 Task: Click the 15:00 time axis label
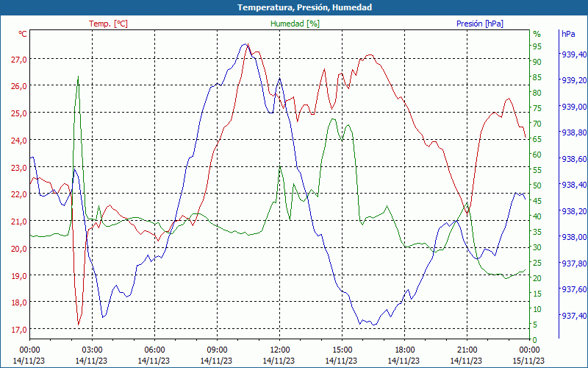pyautogui.click(x=342, y=350)
